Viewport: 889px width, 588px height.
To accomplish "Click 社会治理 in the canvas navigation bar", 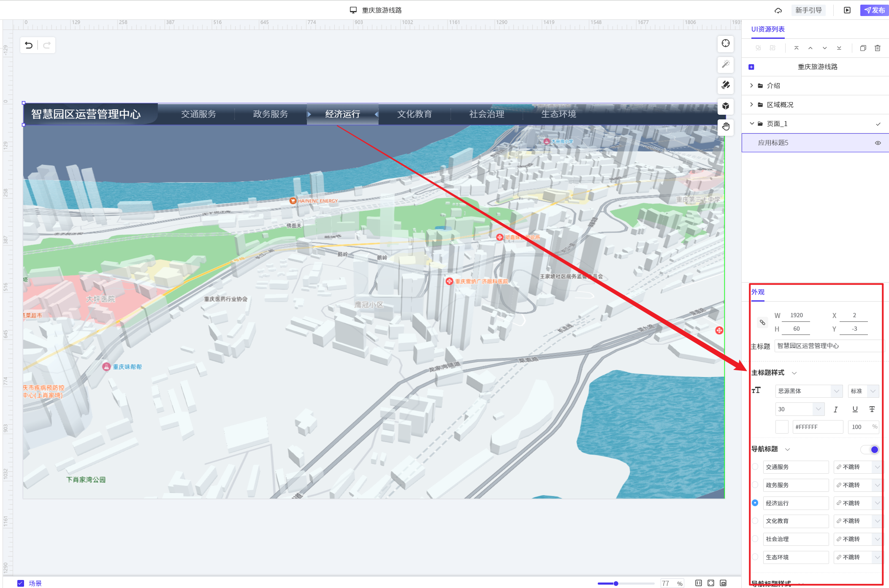I will (487, 114).
